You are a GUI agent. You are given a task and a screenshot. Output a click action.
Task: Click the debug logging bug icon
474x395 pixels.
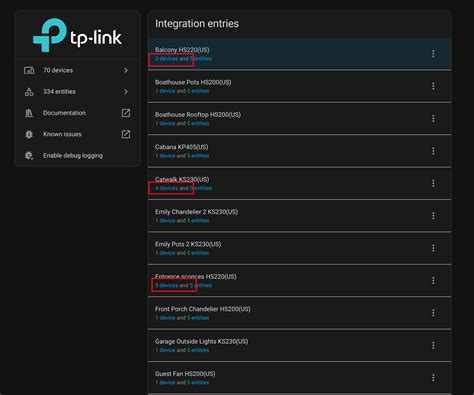point(29,155)
